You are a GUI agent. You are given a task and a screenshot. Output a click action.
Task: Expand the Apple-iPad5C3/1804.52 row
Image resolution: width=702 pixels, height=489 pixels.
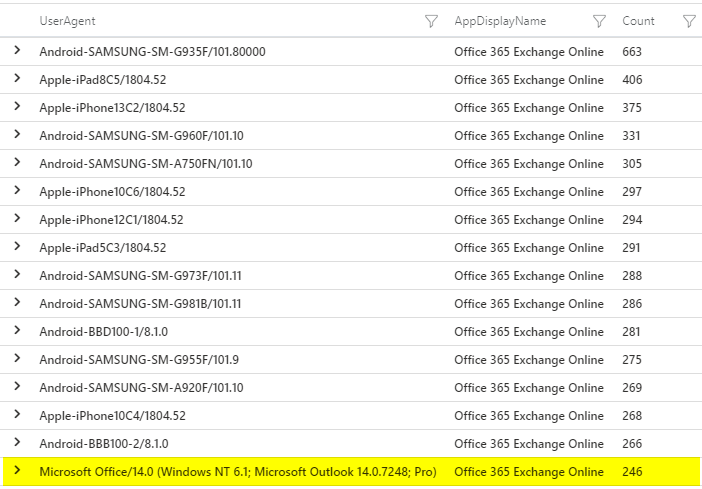tap(17, 246)
